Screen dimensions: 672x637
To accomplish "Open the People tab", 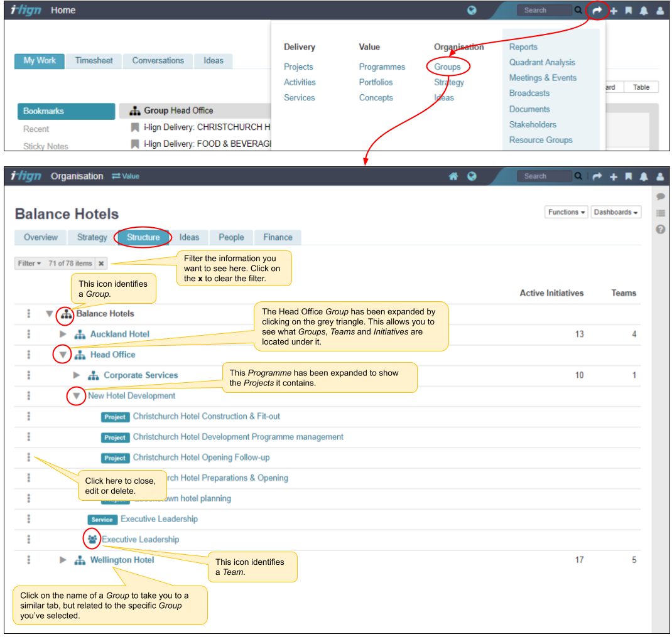I will pos(231,237).
